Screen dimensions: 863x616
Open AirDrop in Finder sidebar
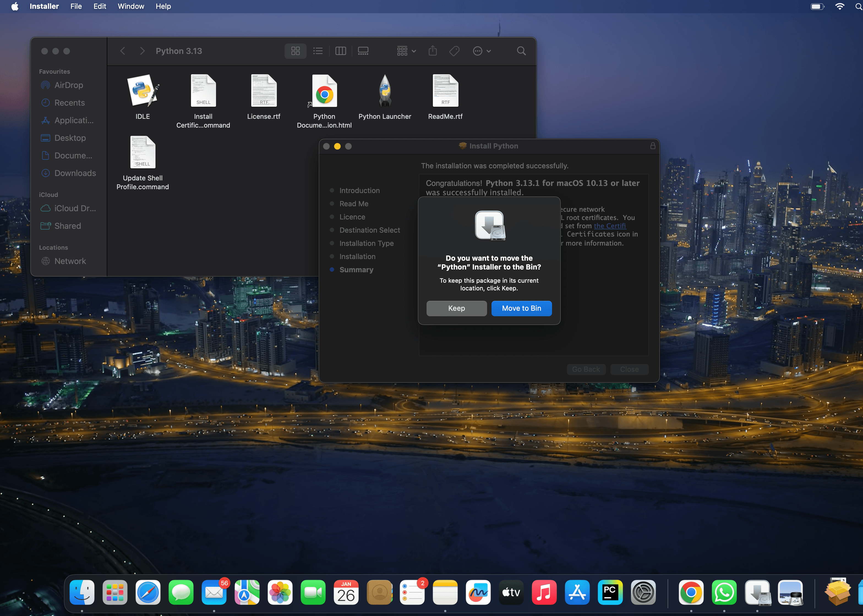point(68,85)
